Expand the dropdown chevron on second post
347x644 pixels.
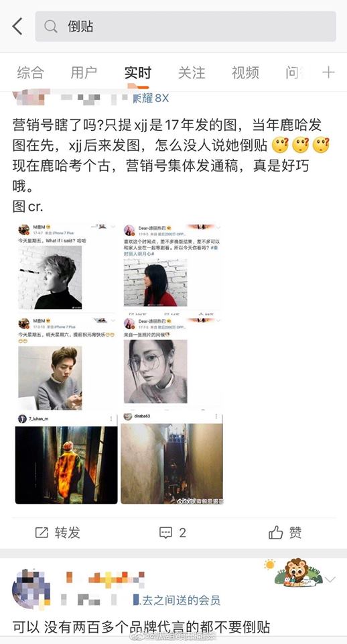(330, 579)
